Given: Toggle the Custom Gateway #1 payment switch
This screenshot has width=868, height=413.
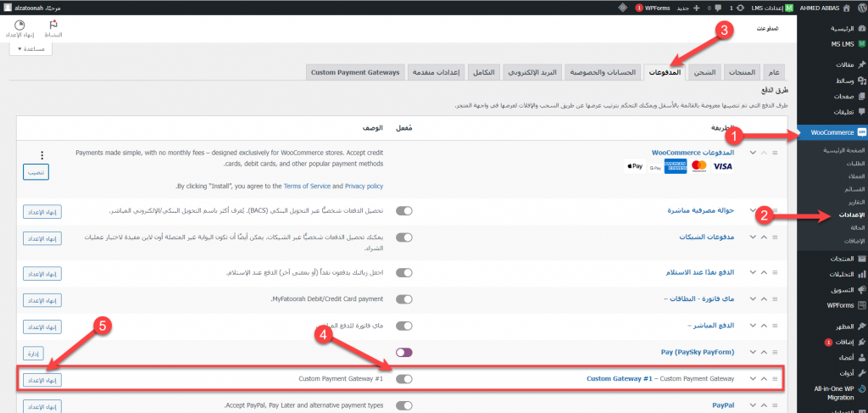Looking at the screenshot, I should click(404, 379).
